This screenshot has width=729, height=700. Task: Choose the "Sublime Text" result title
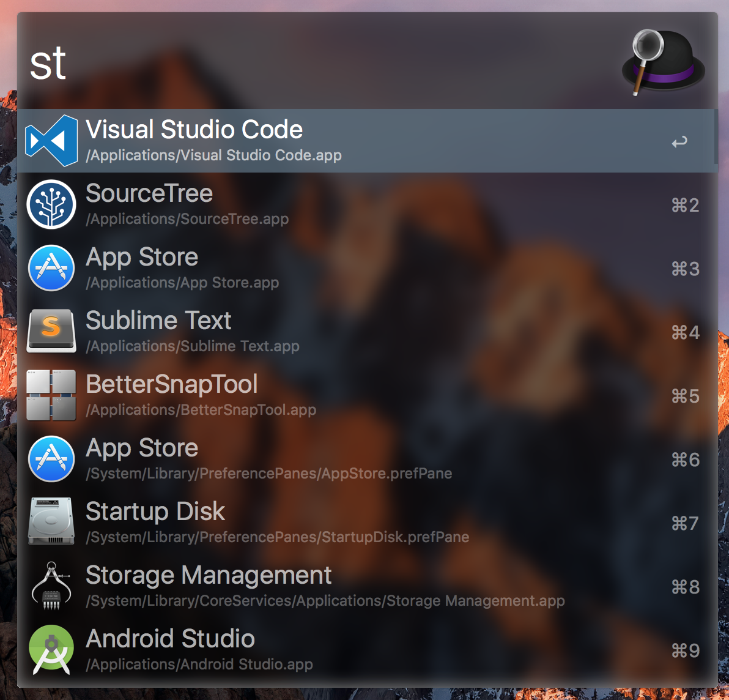pos(158,321)
